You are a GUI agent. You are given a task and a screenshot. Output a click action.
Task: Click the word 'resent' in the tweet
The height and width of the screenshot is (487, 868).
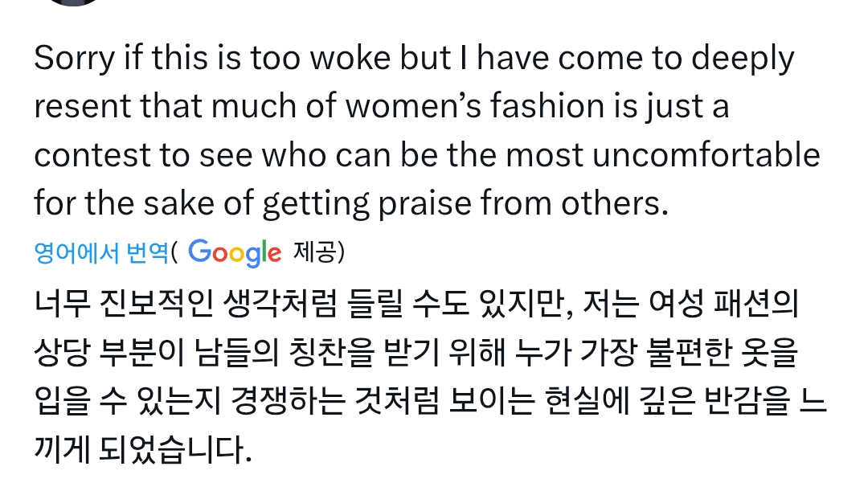[x=82, y=107]
